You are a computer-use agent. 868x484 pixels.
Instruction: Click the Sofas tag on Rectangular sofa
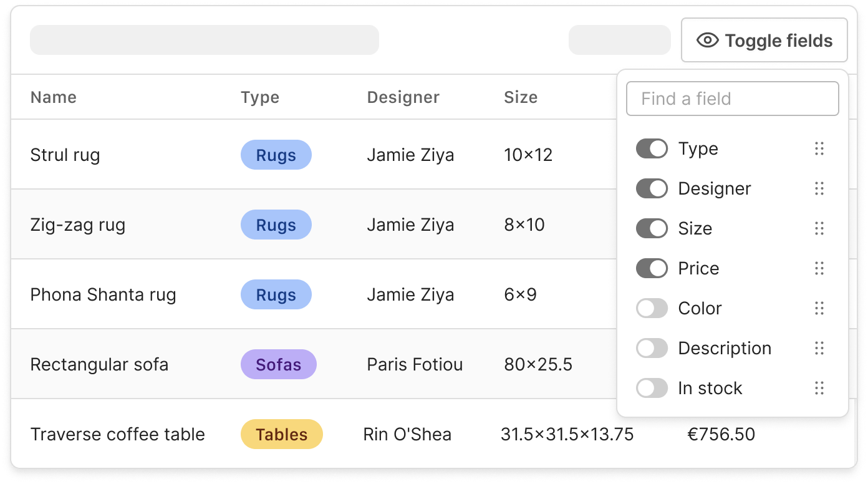coord(278,364)
